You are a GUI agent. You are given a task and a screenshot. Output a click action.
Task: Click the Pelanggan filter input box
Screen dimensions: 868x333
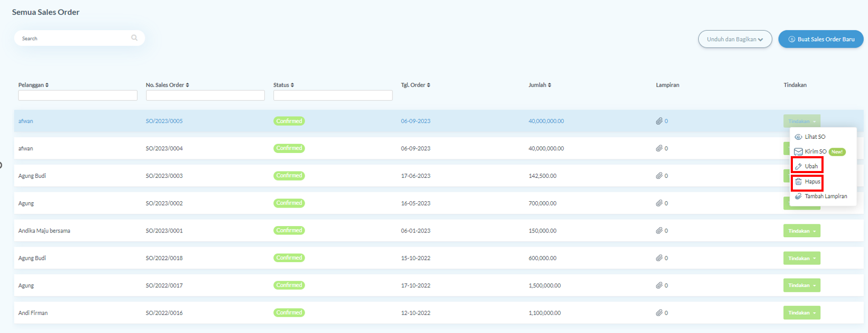click(78, 95)
